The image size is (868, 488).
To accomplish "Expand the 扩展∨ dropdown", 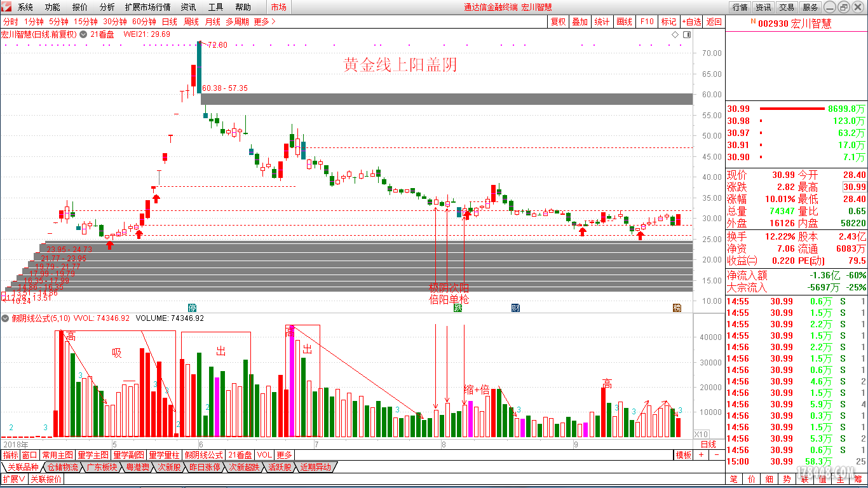I will click(x=14, y=479).
